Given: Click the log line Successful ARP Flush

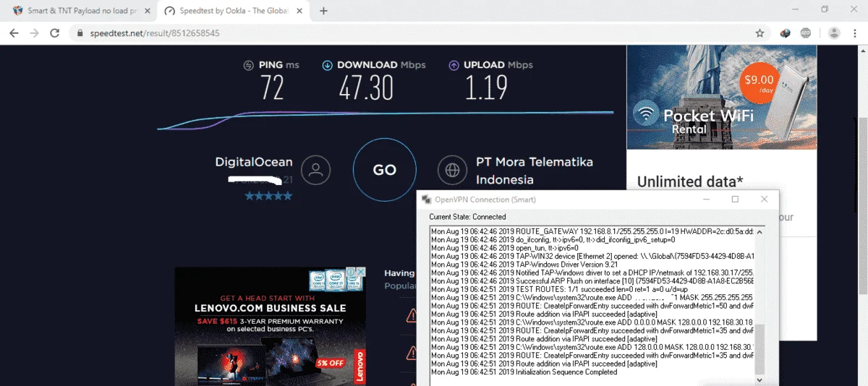Looking at the screenshot, I should [592, 280].
